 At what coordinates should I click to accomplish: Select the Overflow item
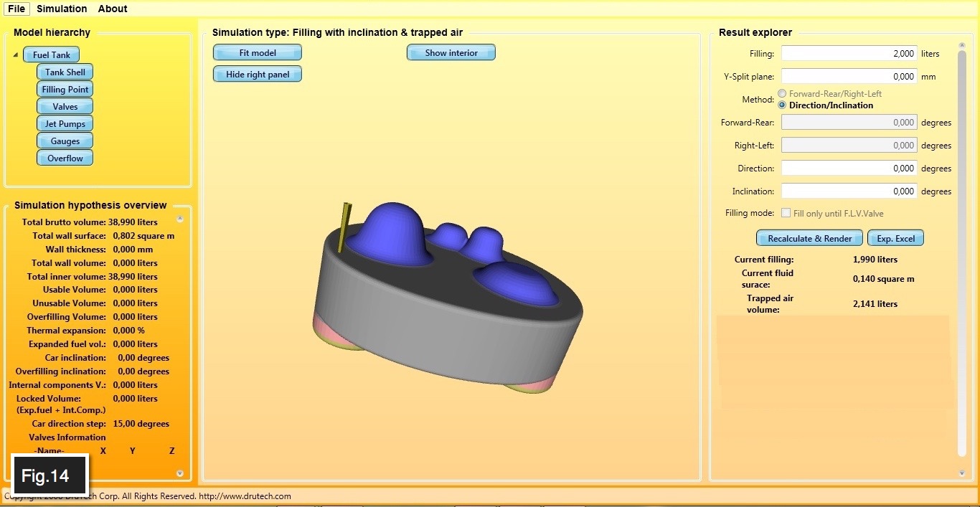[x=65, y=158]
